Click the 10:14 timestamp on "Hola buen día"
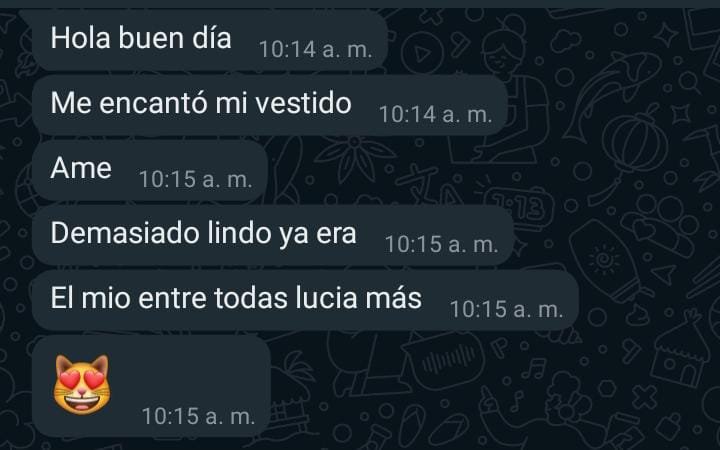 click(315, 49)
